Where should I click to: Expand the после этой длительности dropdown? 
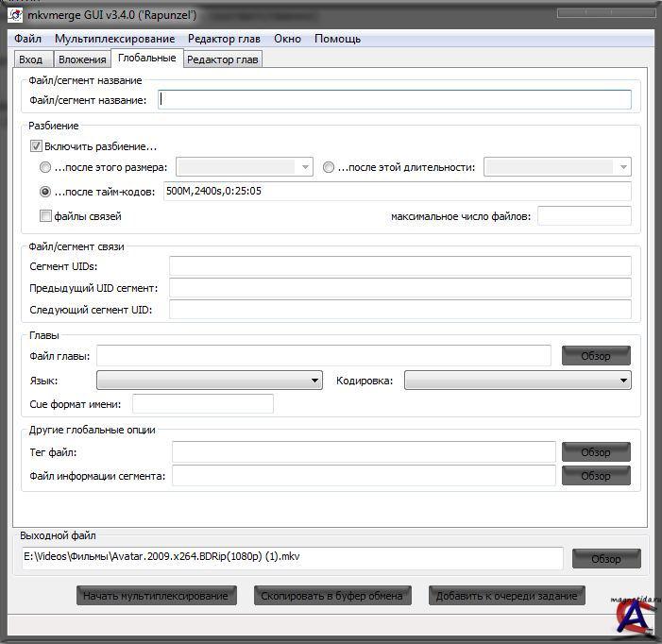click(558, 167)
